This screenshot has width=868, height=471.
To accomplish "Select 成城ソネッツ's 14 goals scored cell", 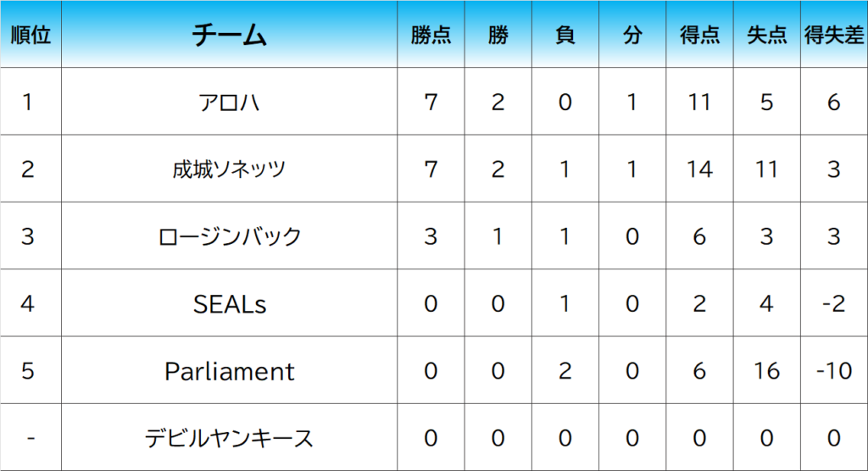I will [699, 169].
